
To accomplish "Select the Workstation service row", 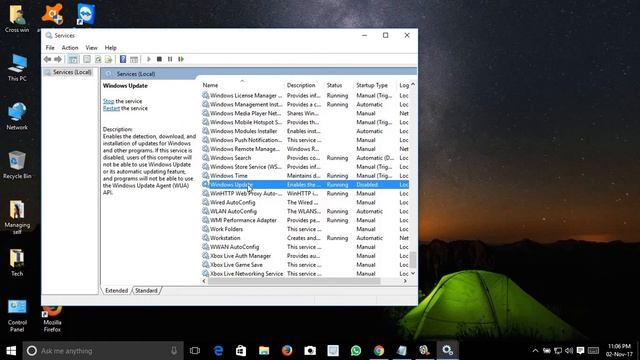I will click(305, 238).
